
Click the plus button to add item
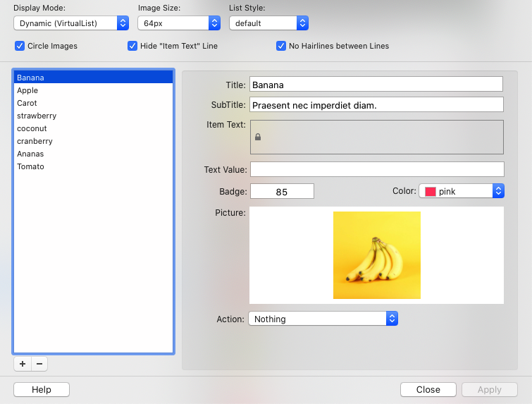pos(23,364)
